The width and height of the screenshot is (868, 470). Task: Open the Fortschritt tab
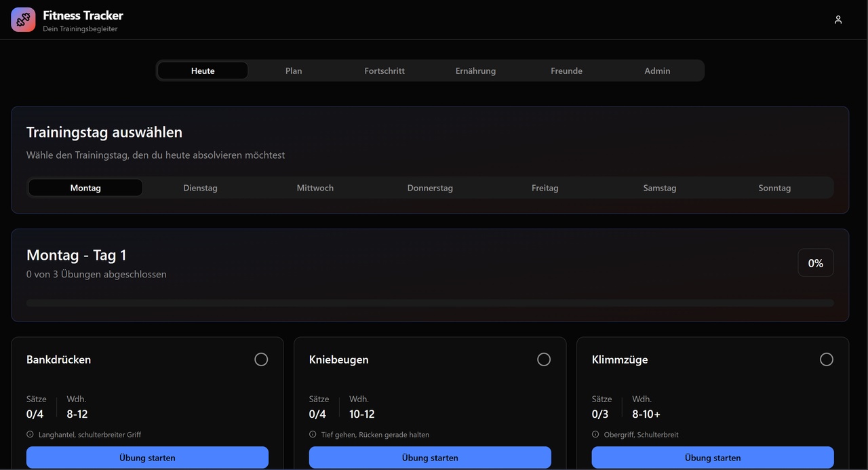click(384, 71)
